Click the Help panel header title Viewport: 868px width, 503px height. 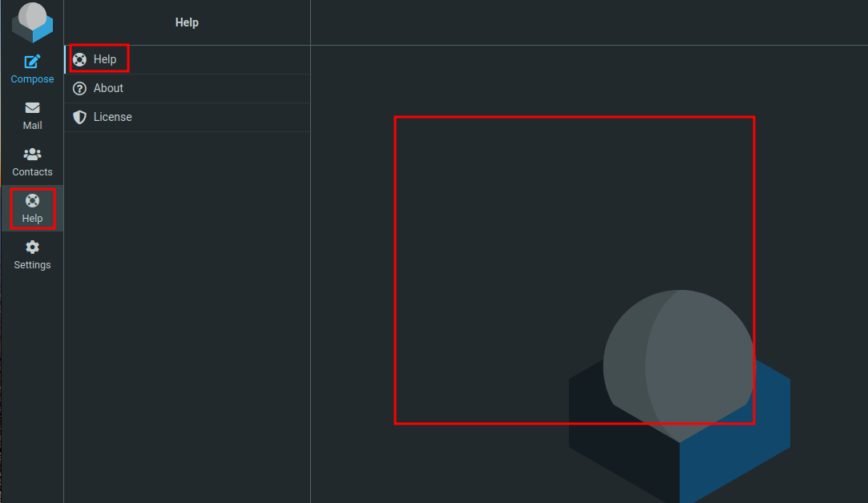[187, 22]
